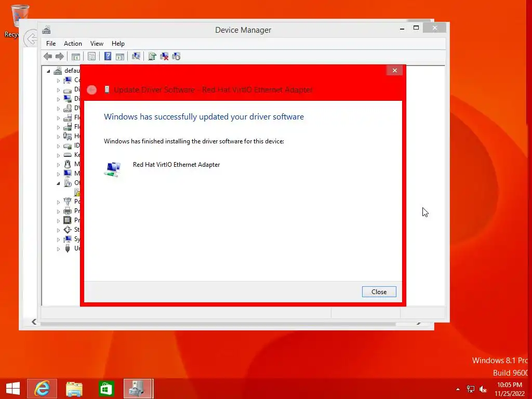
Task: Open the taskbar clock showing 10:05 PM
Action: coord(510,389)
